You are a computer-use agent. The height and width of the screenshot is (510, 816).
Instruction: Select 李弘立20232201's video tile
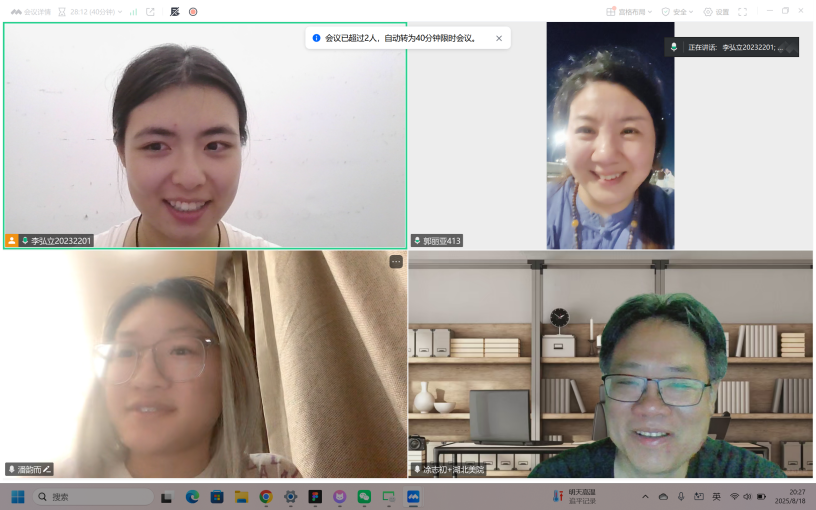(x=205, y=135)
